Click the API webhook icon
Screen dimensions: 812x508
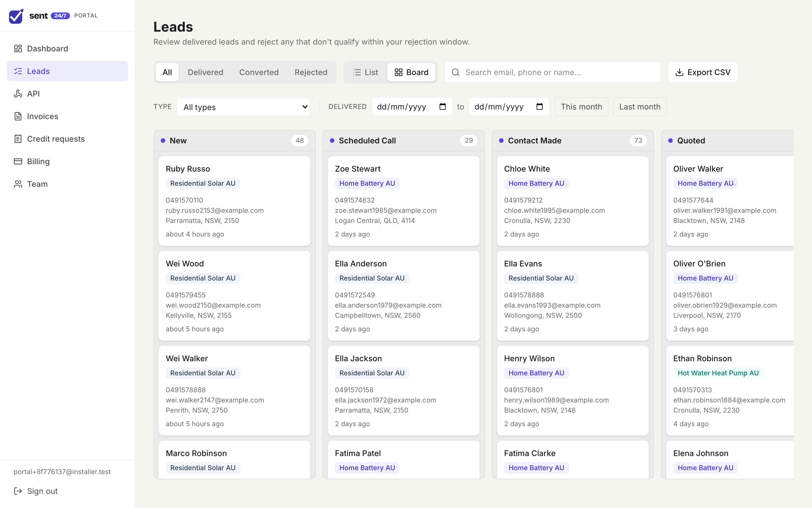coord(18,94)
